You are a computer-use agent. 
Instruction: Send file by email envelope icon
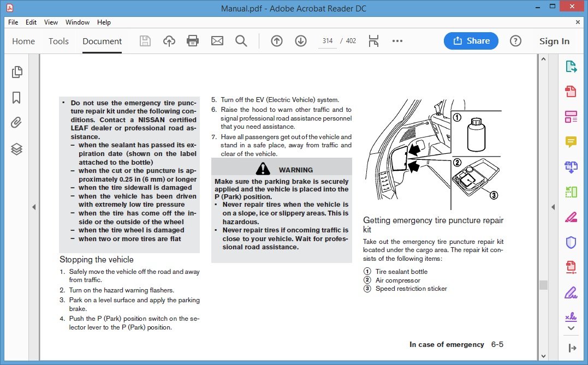click(x=217, y=41)
